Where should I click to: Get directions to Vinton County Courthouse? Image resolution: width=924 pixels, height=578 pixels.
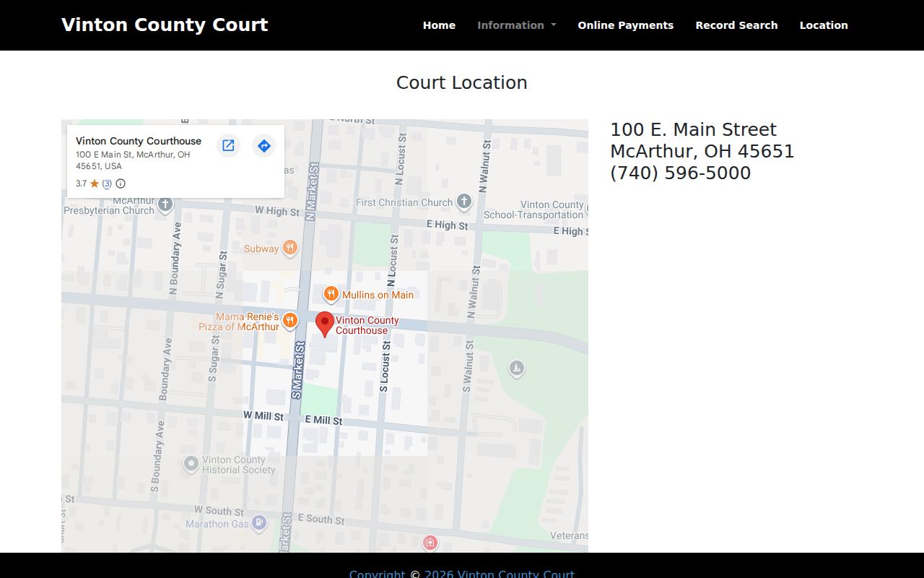tap(264, 146)
